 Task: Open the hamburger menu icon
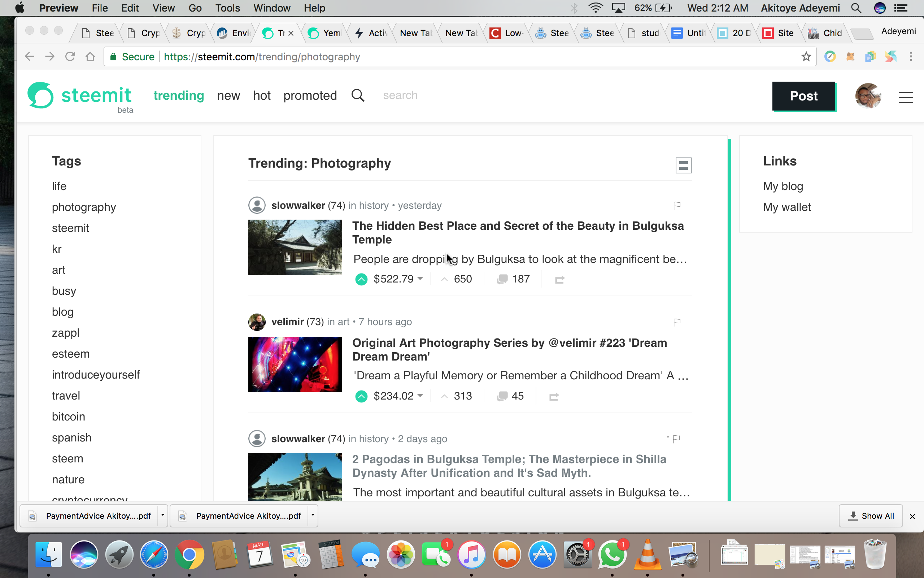[x=906, y=98]
